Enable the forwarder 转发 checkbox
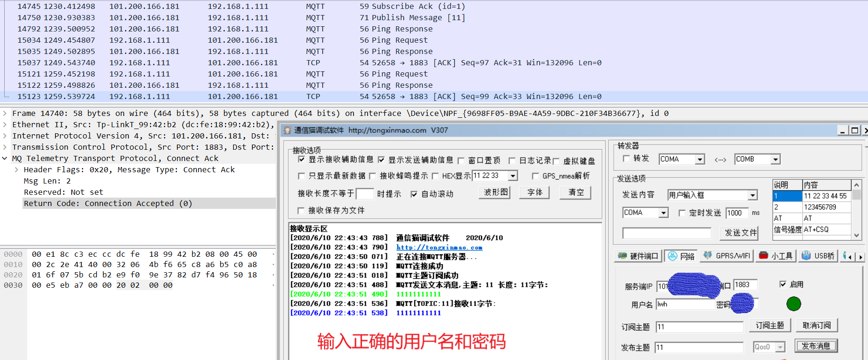The height and width of the screenshot is (360, 868). tap(626, 159)
